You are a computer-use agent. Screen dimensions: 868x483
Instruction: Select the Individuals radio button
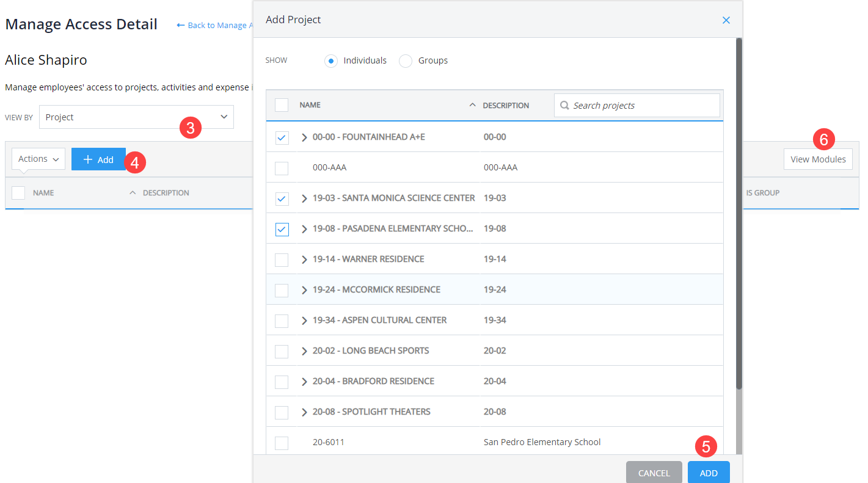330,61
